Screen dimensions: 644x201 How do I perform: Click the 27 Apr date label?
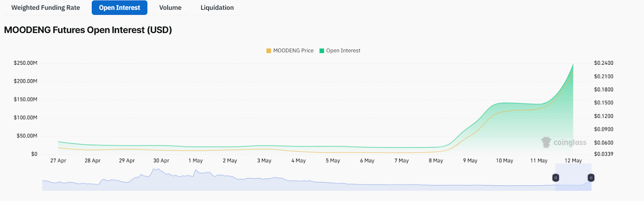tap(58, 160)
